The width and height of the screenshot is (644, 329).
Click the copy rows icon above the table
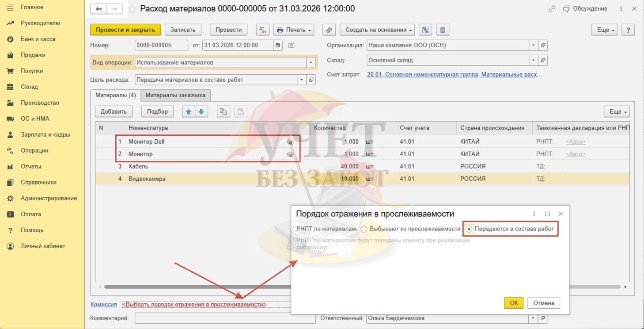click(x=224, y=111)
